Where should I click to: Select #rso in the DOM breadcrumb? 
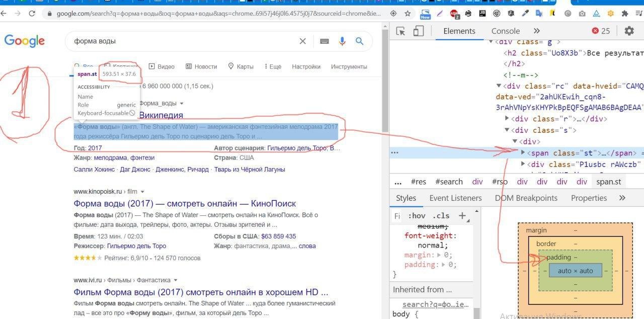[x=500, y=182]
